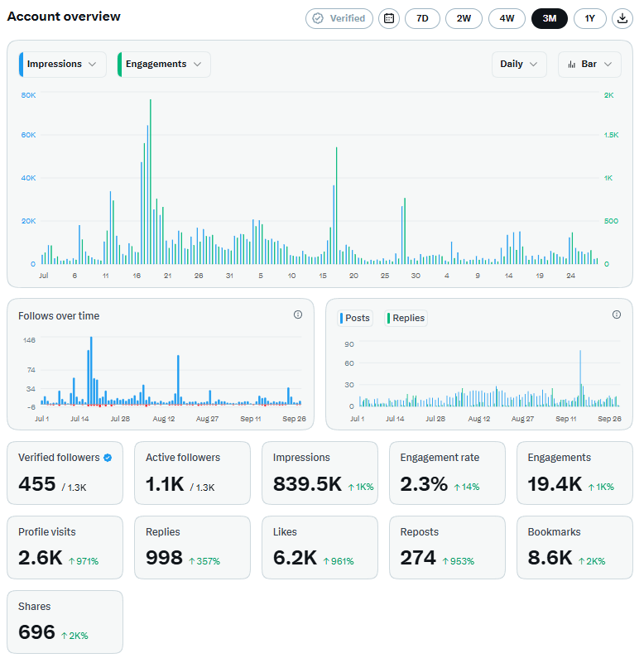
Task: Open the Engagement rate 2.3% card
Action: click(x=447, y=473)
